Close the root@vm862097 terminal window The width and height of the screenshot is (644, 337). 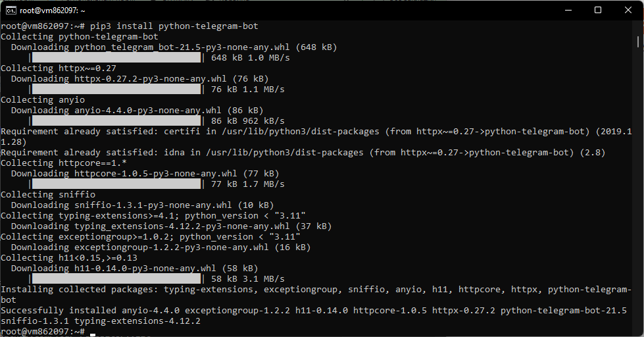click(628, 10)
